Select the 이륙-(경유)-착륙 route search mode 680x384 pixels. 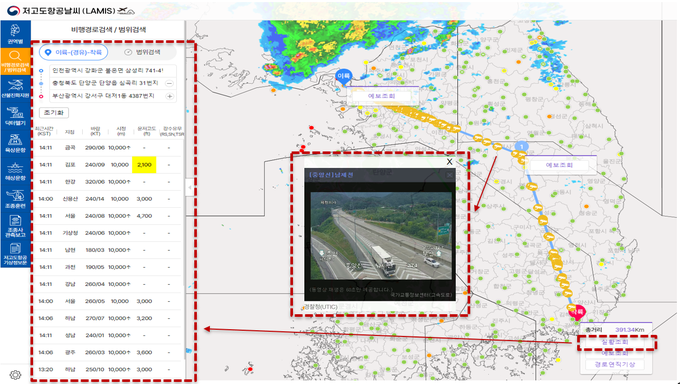coord(74,52)
